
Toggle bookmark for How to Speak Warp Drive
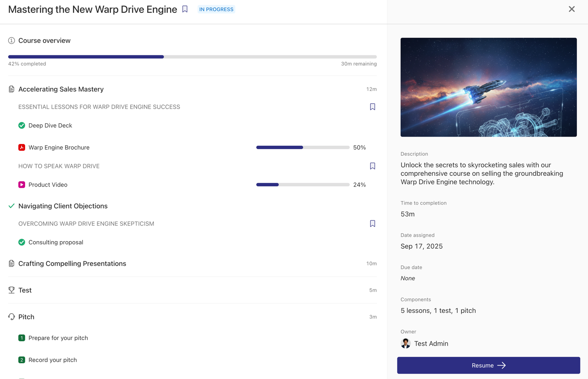[372, 166]
